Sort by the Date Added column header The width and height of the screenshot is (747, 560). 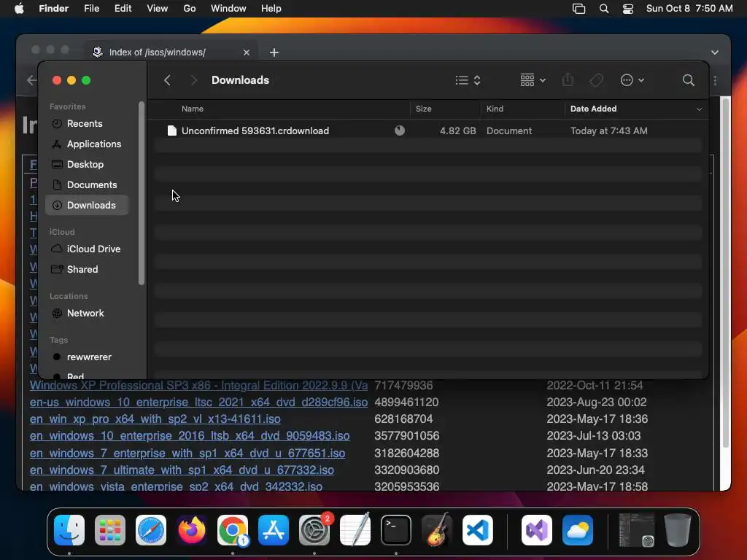point(593,109)
